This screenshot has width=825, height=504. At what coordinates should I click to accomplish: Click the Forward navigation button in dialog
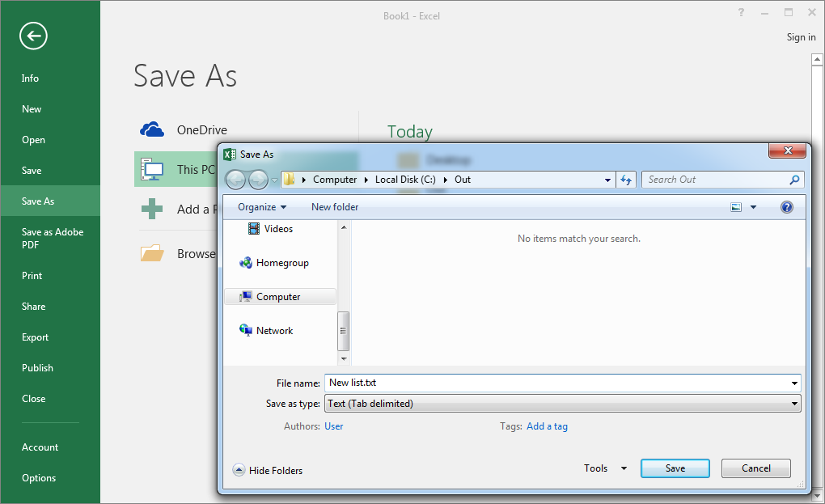[x=258, y=180]
